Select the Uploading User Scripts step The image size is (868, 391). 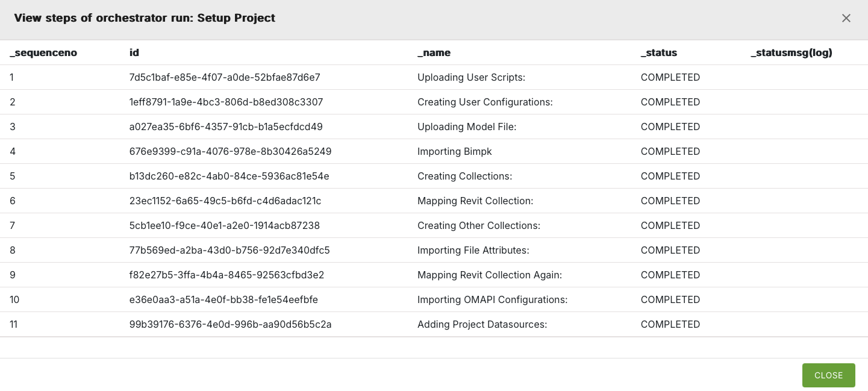(x=471, y=77)
